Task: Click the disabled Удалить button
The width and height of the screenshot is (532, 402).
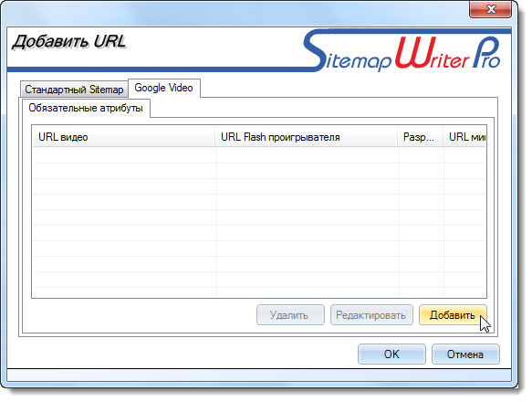Action: click(290, 315)
